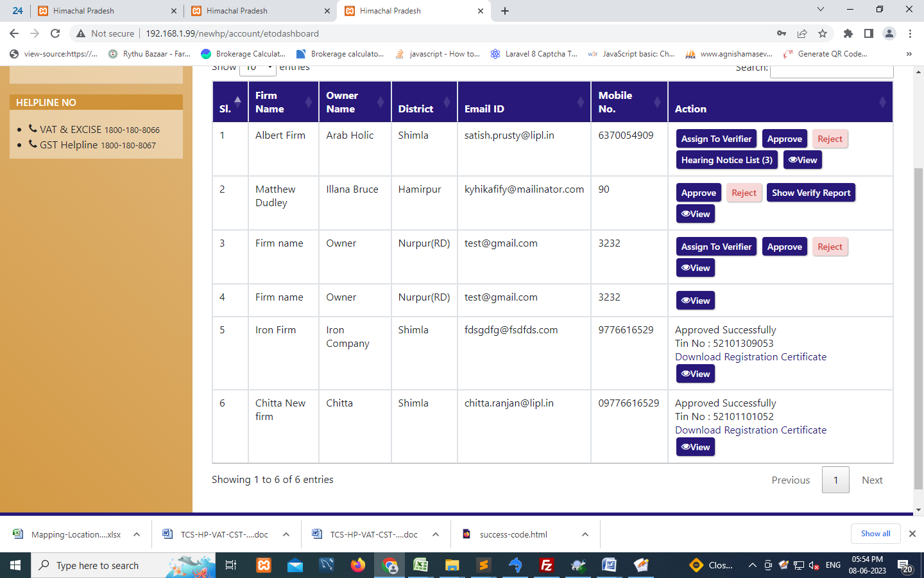
Task: Launch Firefox from the Windows taskbar
Action: pyautogui.click(x=357, y=565)
